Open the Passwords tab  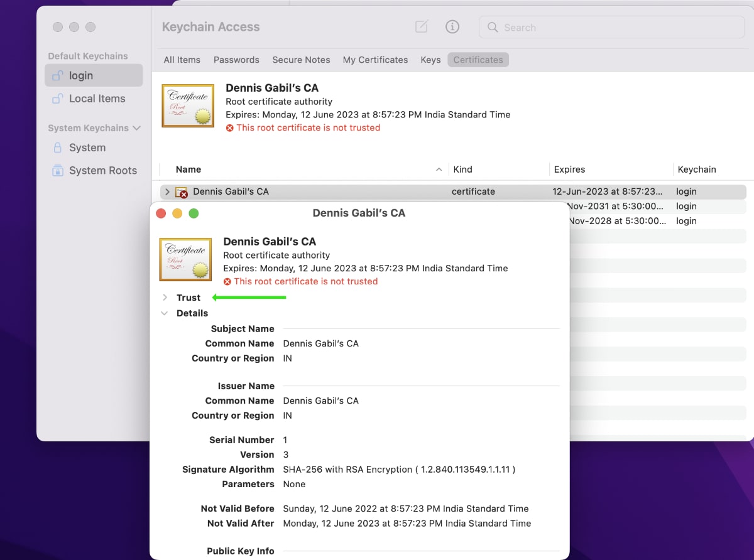tap(236, 60)
